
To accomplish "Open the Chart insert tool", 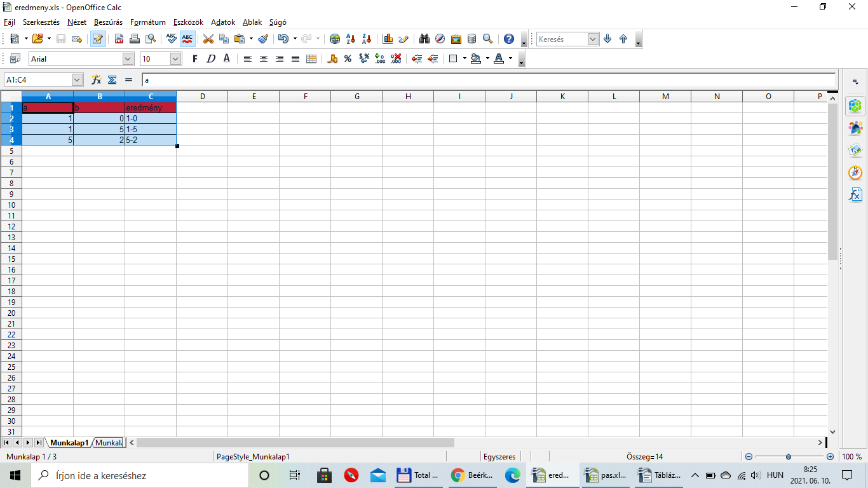I will [388, 39].
